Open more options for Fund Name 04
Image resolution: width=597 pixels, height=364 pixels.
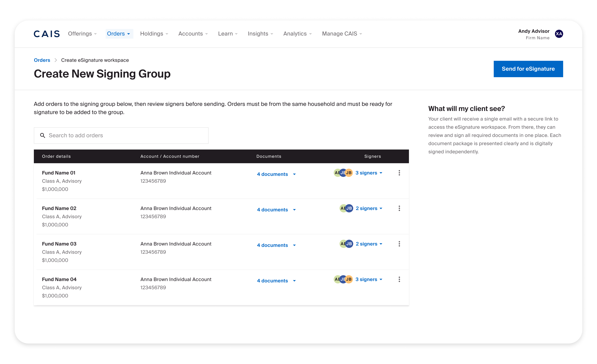[399, 279]
